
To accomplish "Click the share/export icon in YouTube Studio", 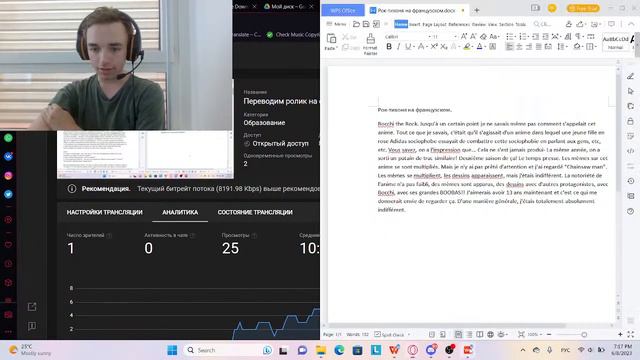I will coord(32,307).
